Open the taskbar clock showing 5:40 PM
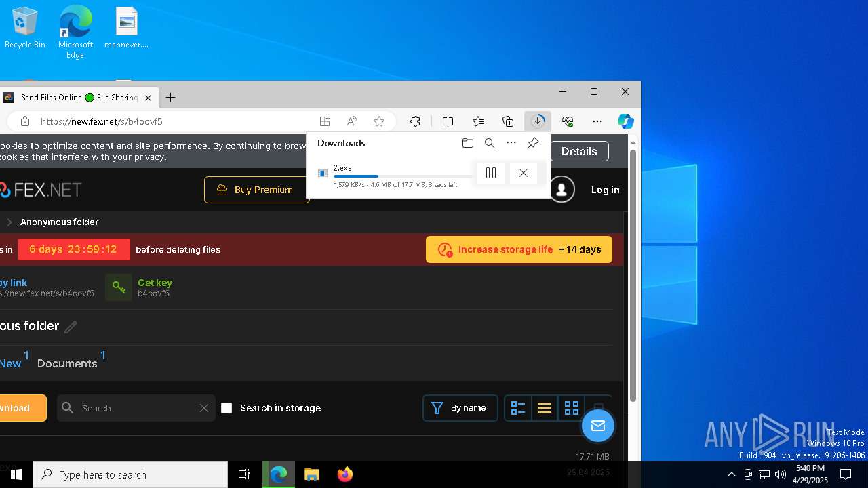 pyautogui.click(x=810, y=474)
